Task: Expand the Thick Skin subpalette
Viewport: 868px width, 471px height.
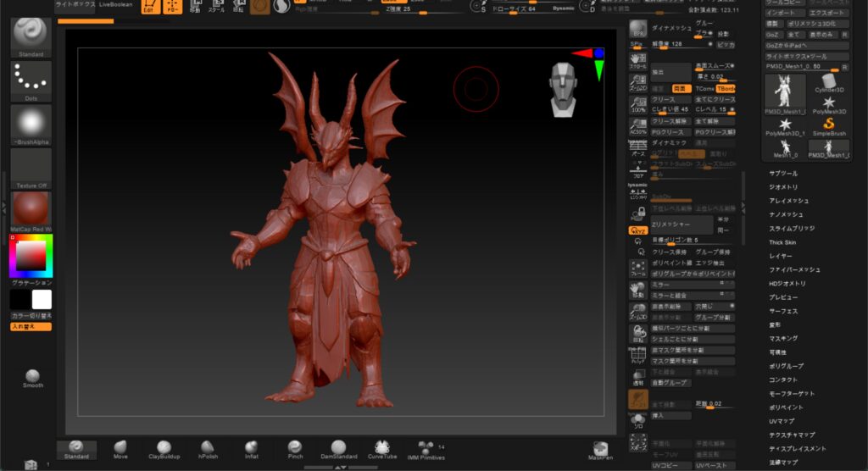Action: pyautogui.click(x=782, y=242)
